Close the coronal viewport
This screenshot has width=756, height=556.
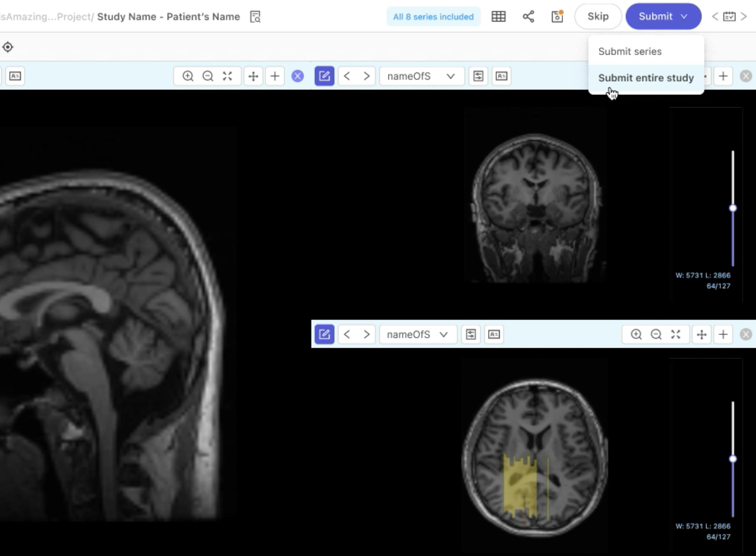pyautogui.click(x=746, y=76)
